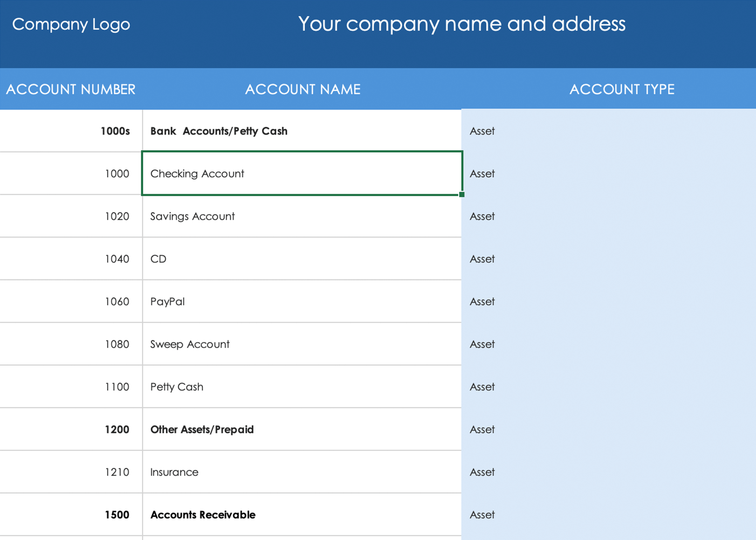Viewport: 756px width, 540px height.
Task: Select the company name and address header
Action: tap(462, 24)
